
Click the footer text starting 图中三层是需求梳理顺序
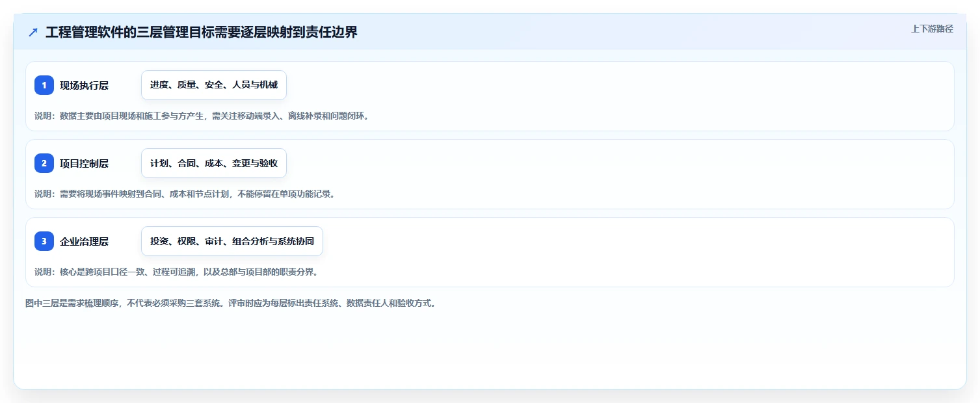pos(230,303)
